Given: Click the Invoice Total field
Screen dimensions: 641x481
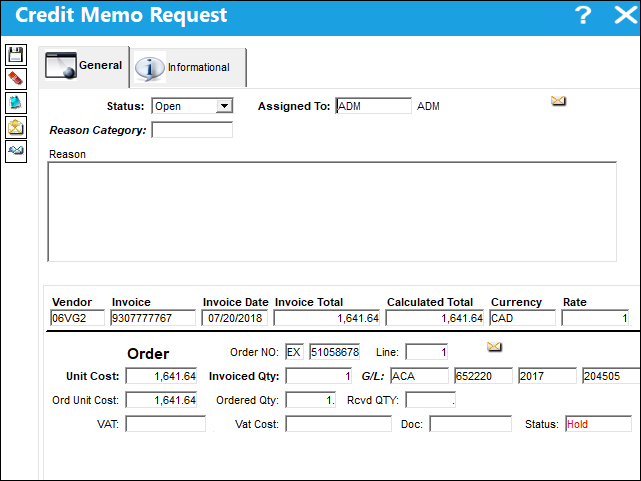Looking at the screenshot, I should [x=327, y=318].
